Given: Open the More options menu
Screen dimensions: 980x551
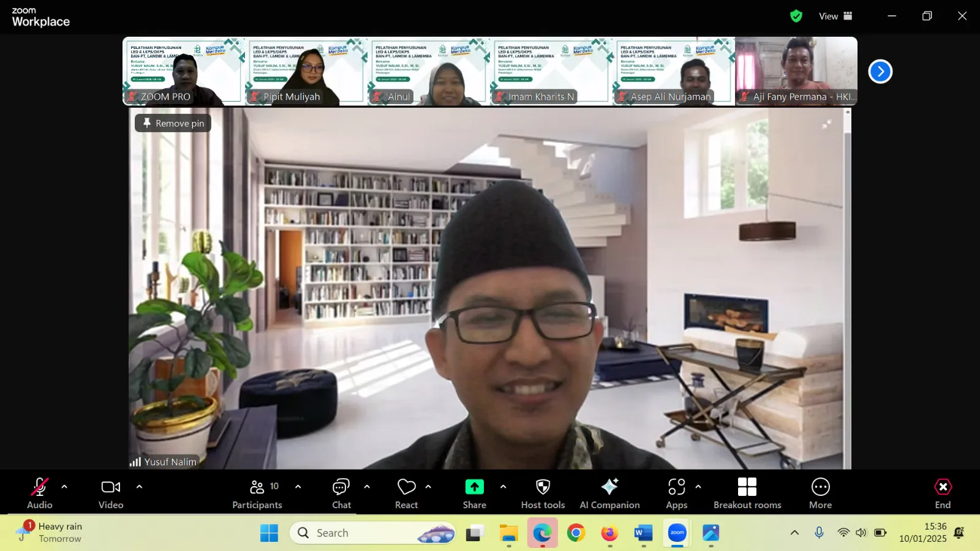Looking at the screenshot, I should [x=820, y=493].
